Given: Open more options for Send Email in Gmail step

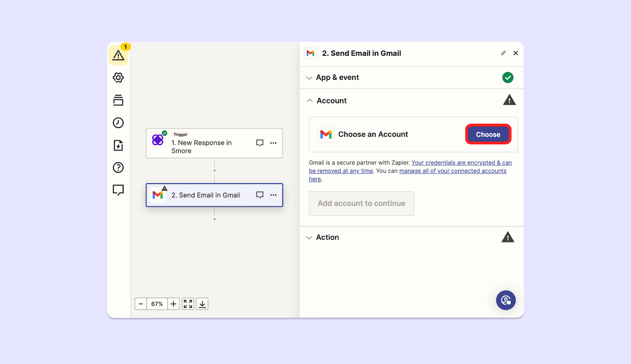Looking at the screenshot, I should click(273, 195).
